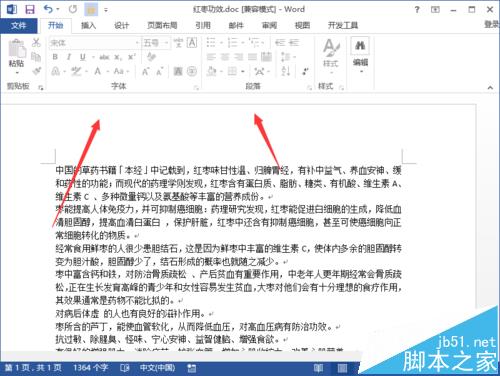This screenshot has height=376, width=500.
Task: Toggle underline formatting
Action: point(82,57)
